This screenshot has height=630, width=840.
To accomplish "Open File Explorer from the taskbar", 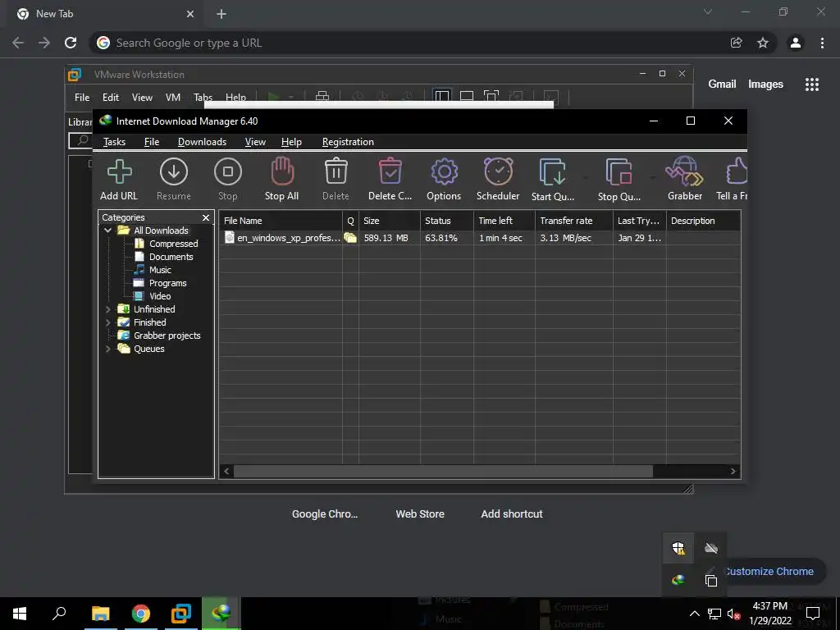I will (x=100, y=614).
